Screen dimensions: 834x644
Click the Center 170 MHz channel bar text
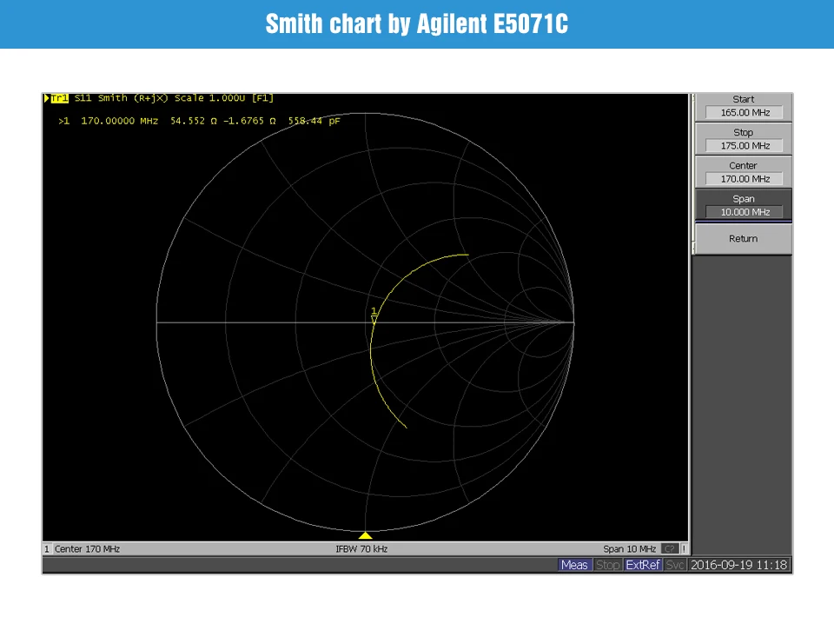coord(87,548)
